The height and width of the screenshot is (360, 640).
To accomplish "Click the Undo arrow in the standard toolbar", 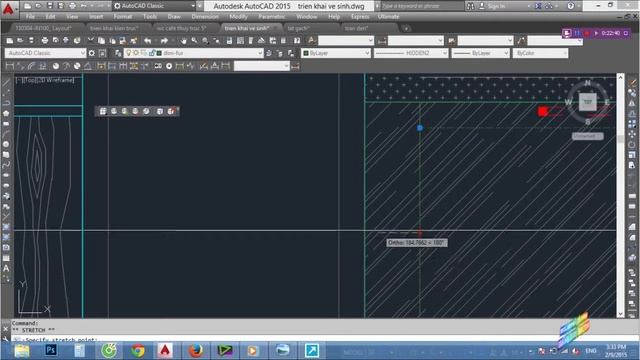I will (147, 40).
